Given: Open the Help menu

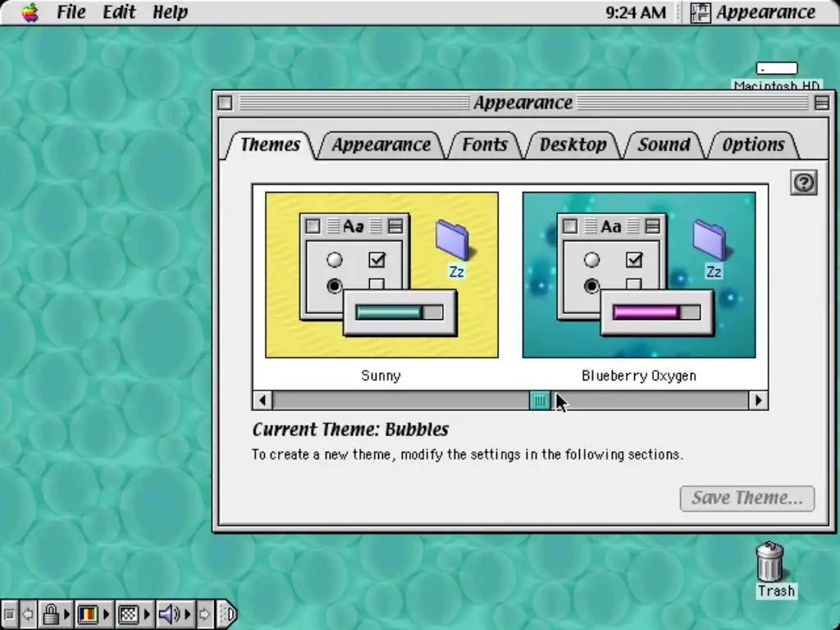Looking at the screenshot, I should point(170,11).
